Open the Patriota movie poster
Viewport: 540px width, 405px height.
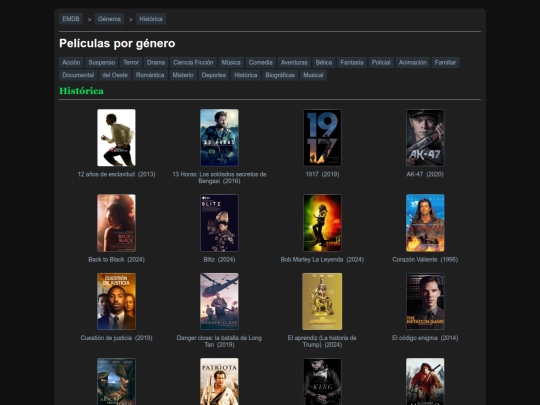(219, 382)
